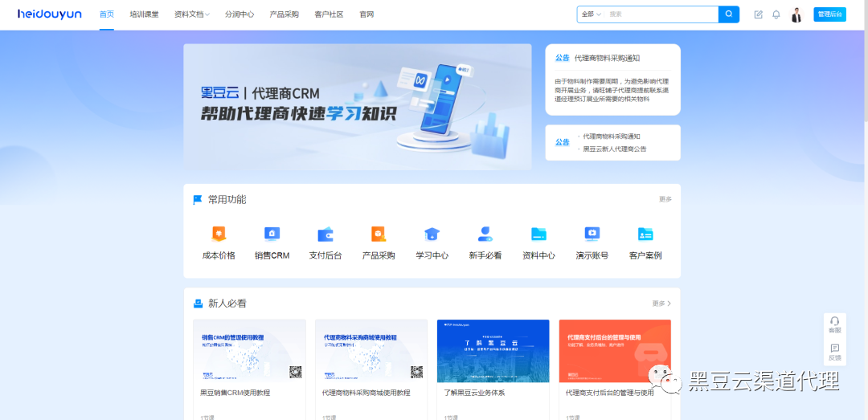The width and height of the screenshot is (868, 420).
Task: Open notifications bell icon
Action: 776,14
